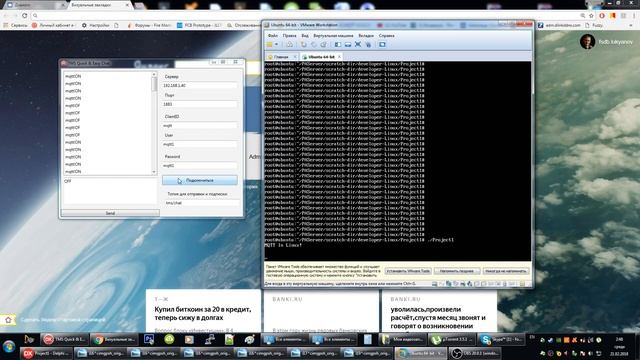The image size is (640, 360).
Task: Close the Ubuntu 64-bit tab
Action: click(339, 57)
